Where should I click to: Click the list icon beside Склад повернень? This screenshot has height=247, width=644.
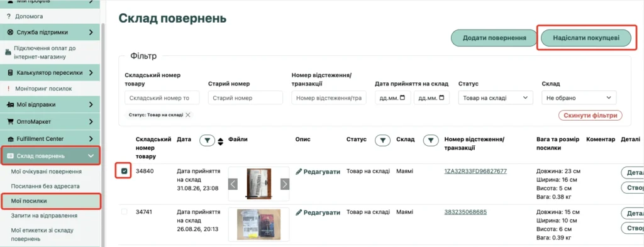(10, 156)
